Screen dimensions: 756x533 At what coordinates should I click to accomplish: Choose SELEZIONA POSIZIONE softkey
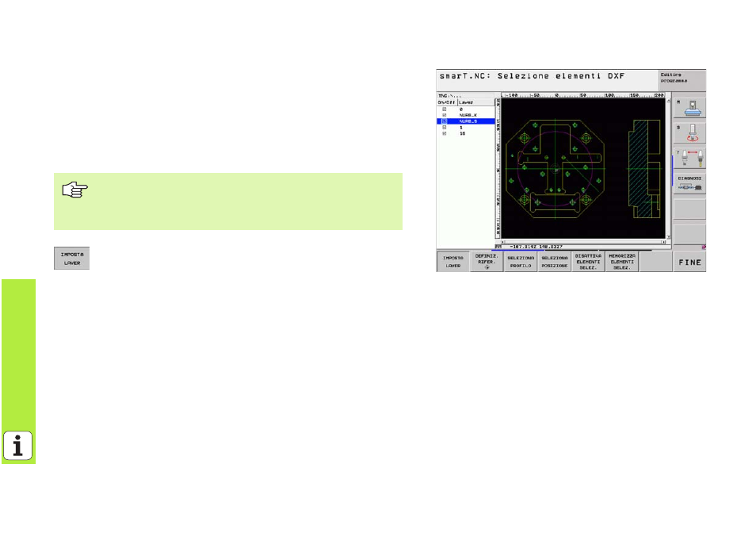pos(554,262)
